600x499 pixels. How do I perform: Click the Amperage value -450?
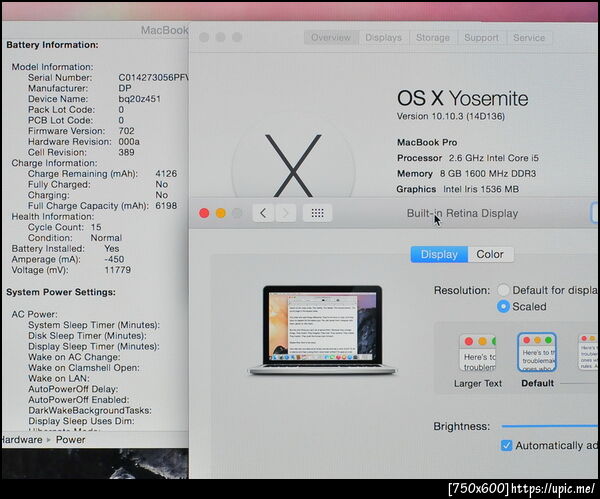tap(114, 259)
